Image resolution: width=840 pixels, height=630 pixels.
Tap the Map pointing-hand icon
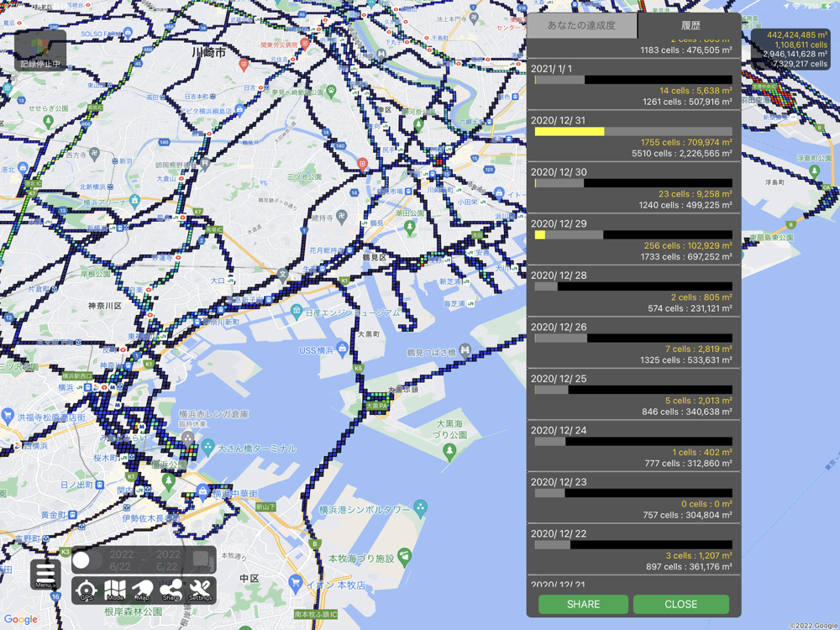pos(143,591)
